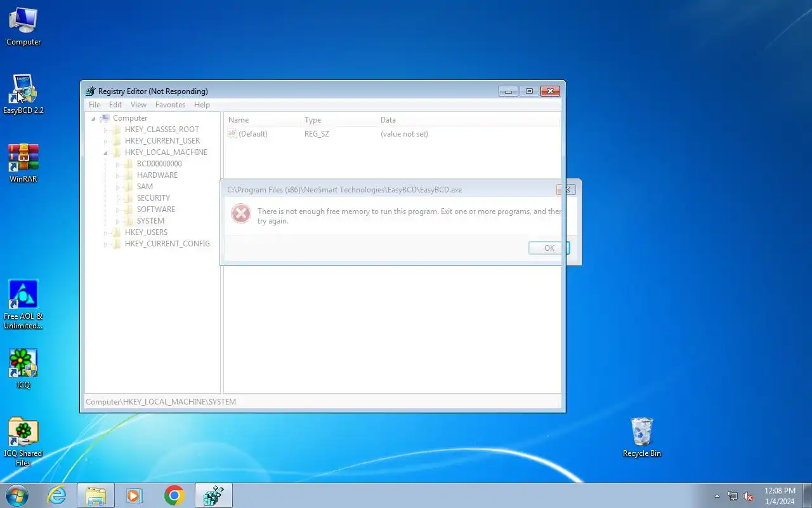Expand the SAM key arrow
812x508 pixels.
click(118, 187)
